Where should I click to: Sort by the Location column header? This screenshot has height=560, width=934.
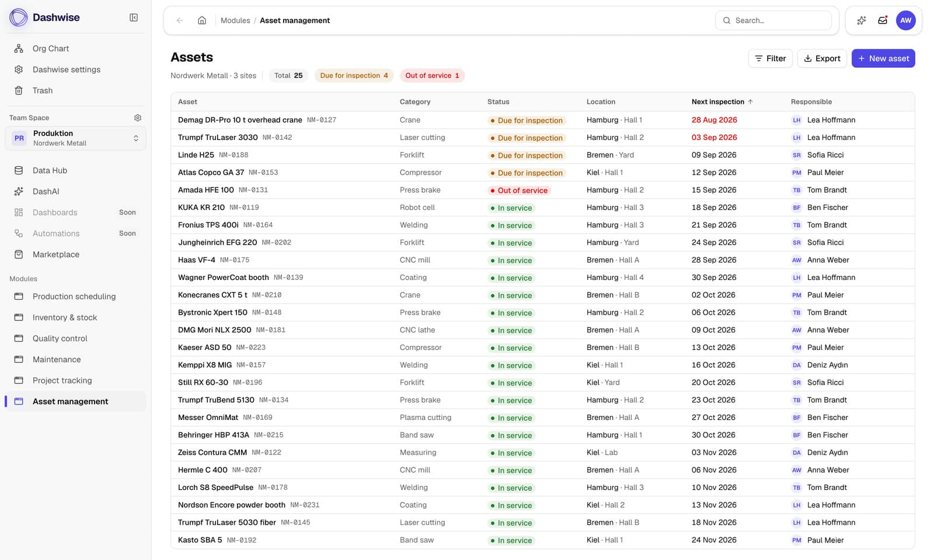tap(601, 101)
